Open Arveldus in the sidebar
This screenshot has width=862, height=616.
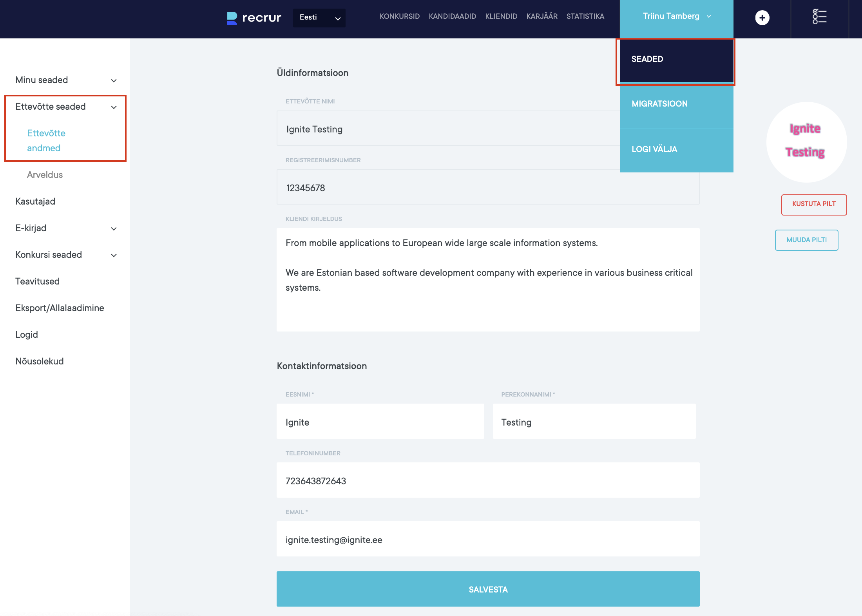[x=45, y=175]
